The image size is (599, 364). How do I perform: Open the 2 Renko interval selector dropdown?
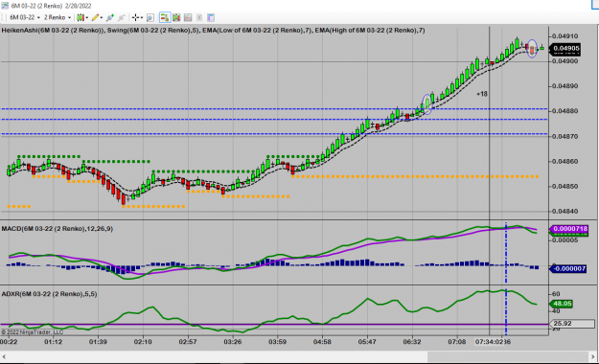click(x=58, y=17)
